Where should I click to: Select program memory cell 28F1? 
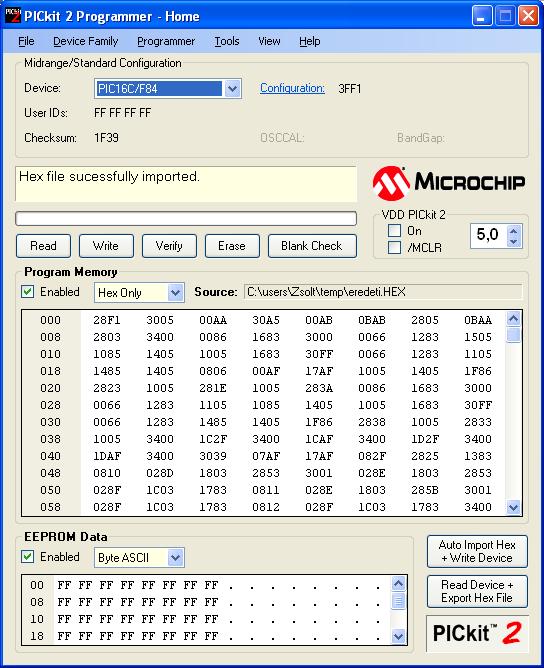coord(107,320)
